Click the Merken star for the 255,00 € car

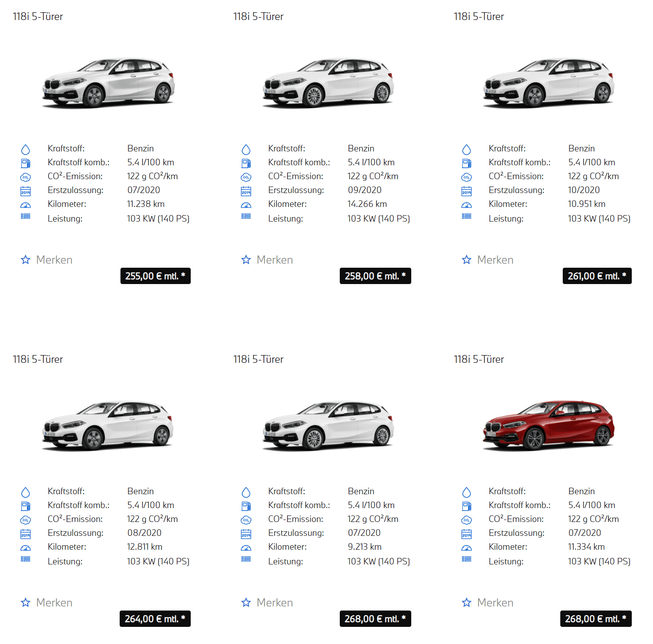point(25,260)
